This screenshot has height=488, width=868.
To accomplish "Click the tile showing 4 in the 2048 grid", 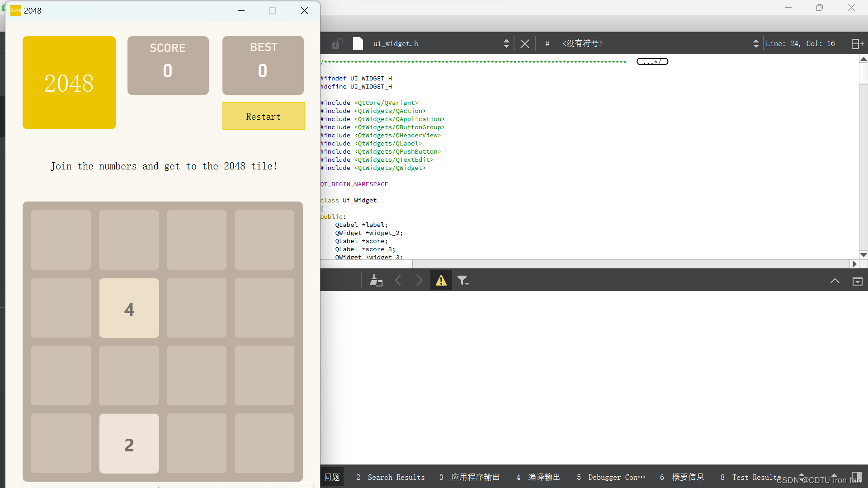I will (129, 309).
